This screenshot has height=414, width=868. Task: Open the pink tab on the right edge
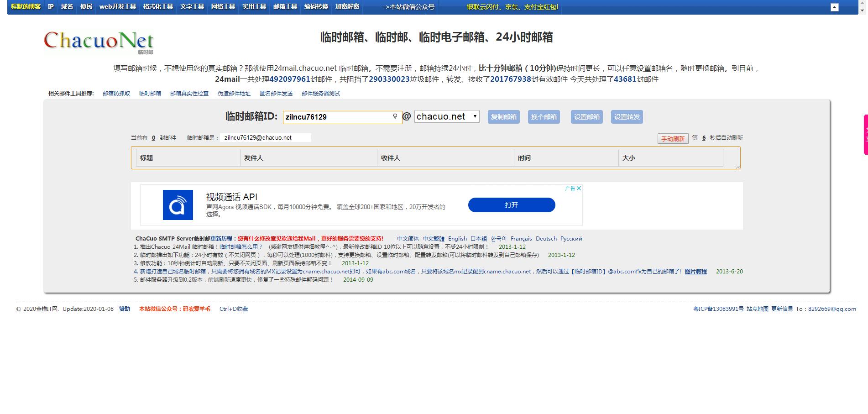pos(864,135)
